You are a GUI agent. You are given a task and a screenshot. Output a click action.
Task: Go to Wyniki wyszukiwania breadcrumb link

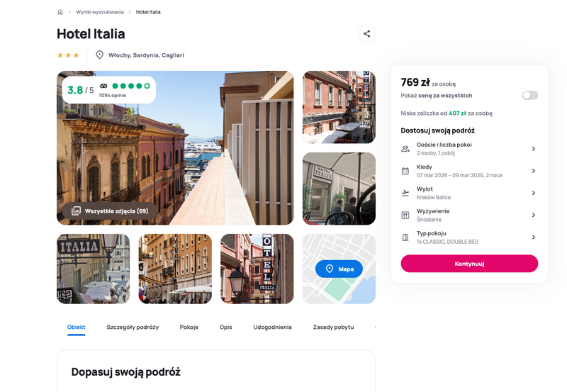pos(100,12)
